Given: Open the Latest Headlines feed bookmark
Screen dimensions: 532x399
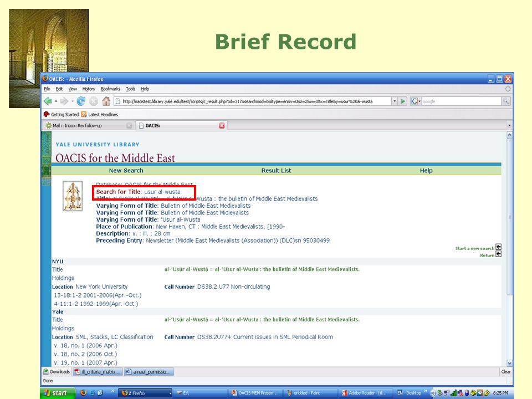Looking at the screenshot, I should click(99, 115).
